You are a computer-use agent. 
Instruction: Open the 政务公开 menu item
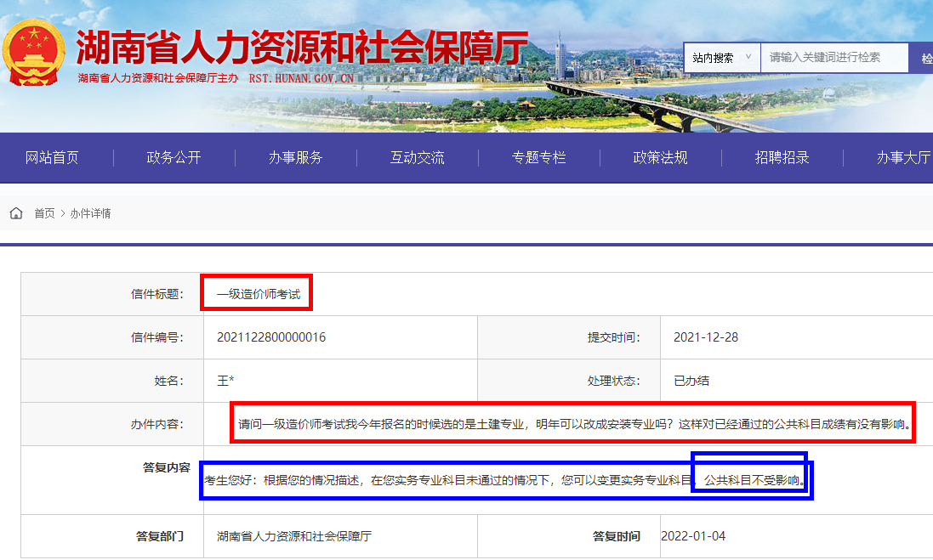point(174,157)
